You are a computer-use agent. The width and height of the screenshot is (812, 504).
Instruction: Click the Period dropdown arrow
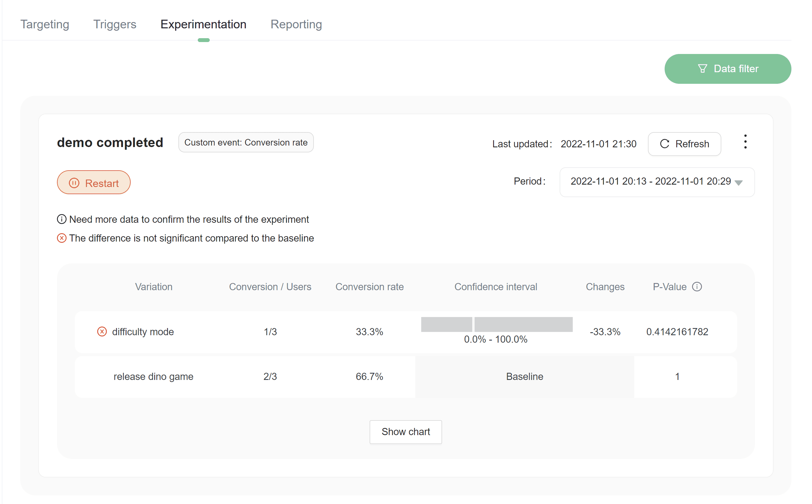tap(739, 183)
